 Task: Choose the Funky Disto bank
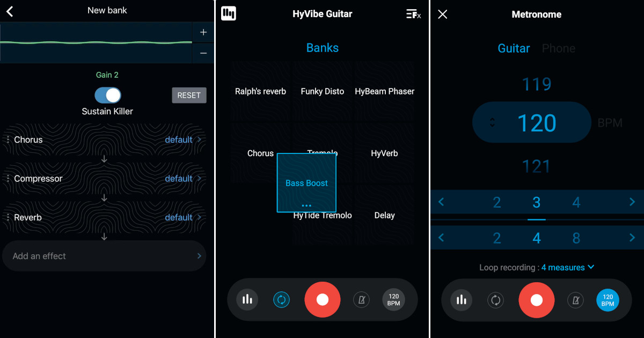[x=323, y=91]
